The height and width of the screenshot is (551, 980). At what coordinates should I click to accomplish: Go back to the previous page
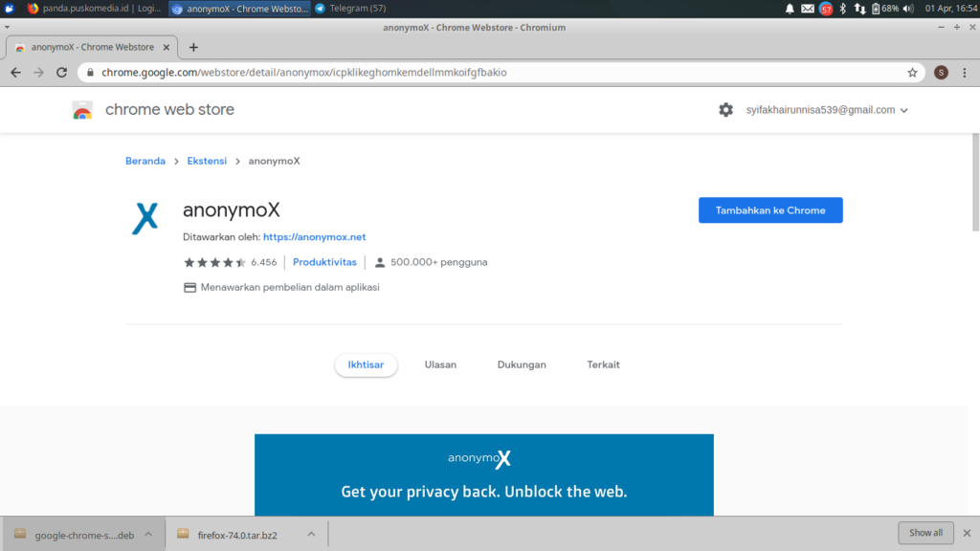(x=15, y=73)
